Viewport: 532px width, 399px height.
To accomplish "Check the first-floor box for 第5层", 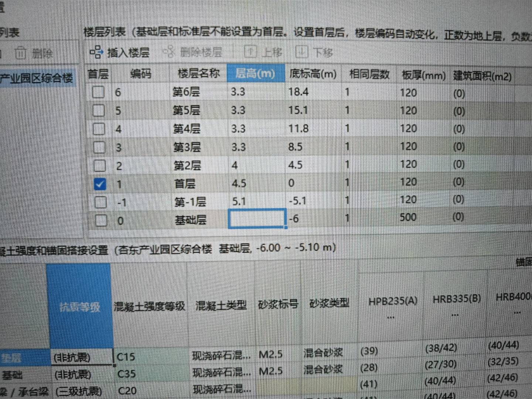I will point(98,110).
